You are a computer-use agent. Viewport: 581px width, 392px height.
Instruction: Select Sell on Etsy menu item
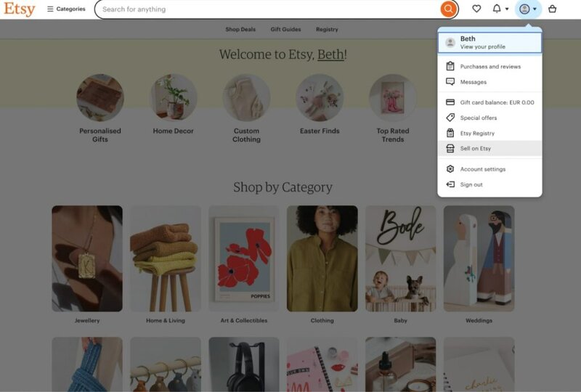click(x=489, y=149)
